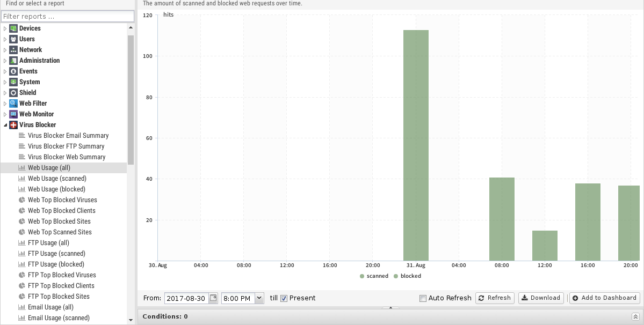Enable the Auto Refresh checkbox

click(423, 298)
